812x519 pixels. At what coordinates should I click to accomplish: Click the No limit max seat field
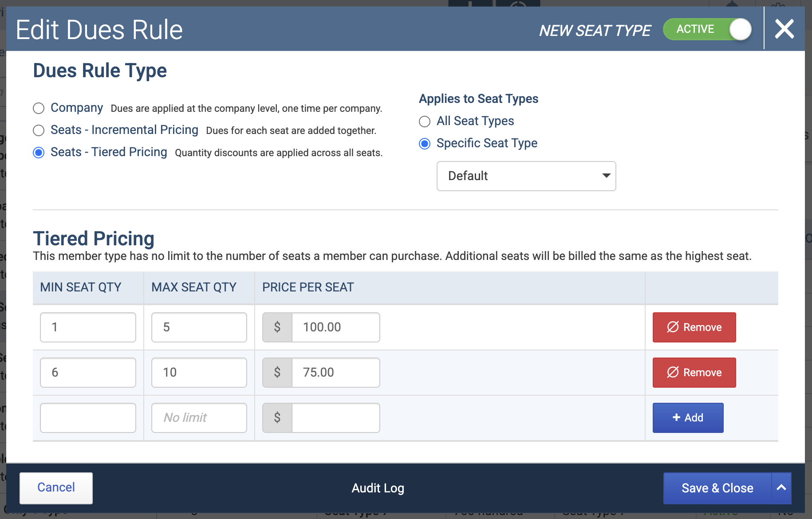[x=199, y=418]
